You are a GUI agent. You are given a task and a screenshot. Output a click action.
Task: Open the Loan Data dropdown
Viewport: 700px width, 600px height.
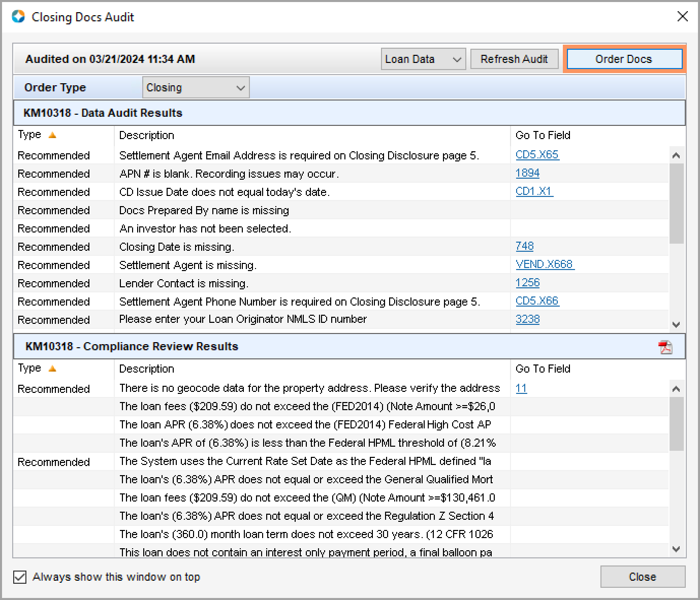pyautogui.click(x=423, y=59)
